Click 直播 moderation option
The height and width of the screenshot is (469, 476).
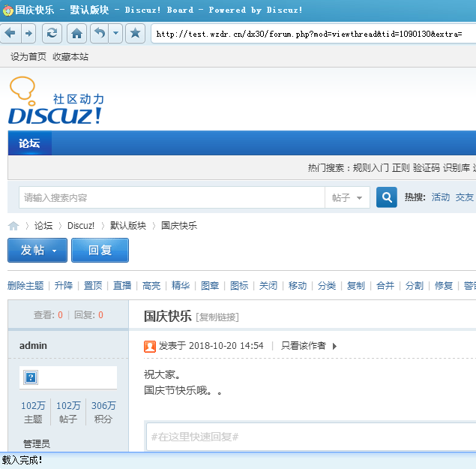(122, 286)
